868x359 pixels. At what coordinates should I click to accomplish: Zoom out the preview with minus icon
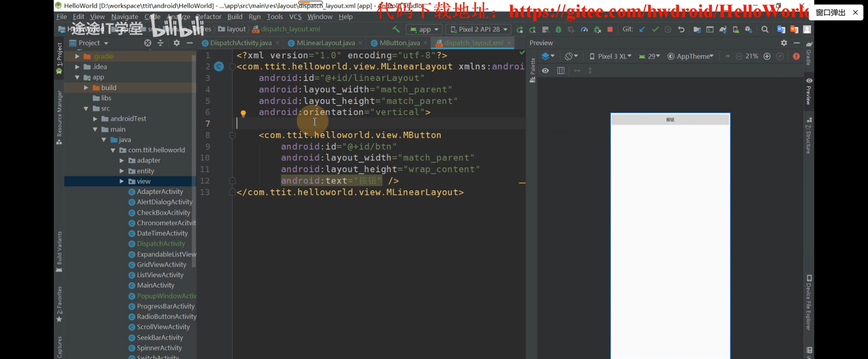click(739, 56)
